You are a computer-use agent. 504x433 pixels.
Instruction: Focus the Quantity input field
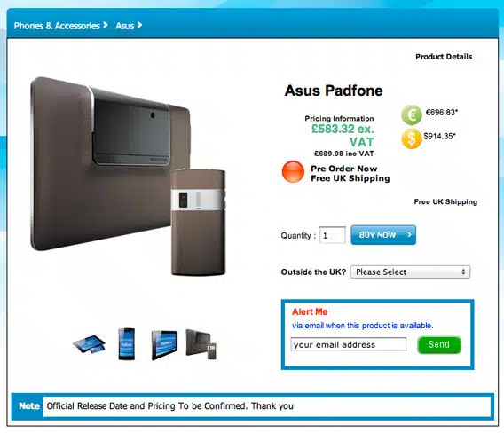333,235
